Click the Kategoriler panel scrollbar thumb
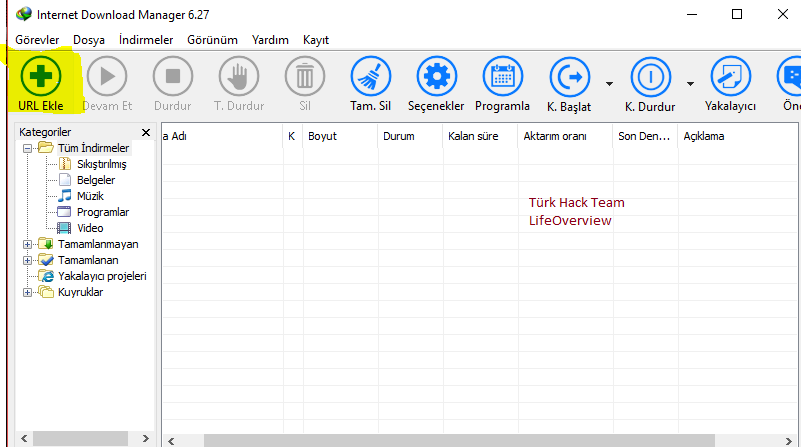 click(x=80, y=438)
